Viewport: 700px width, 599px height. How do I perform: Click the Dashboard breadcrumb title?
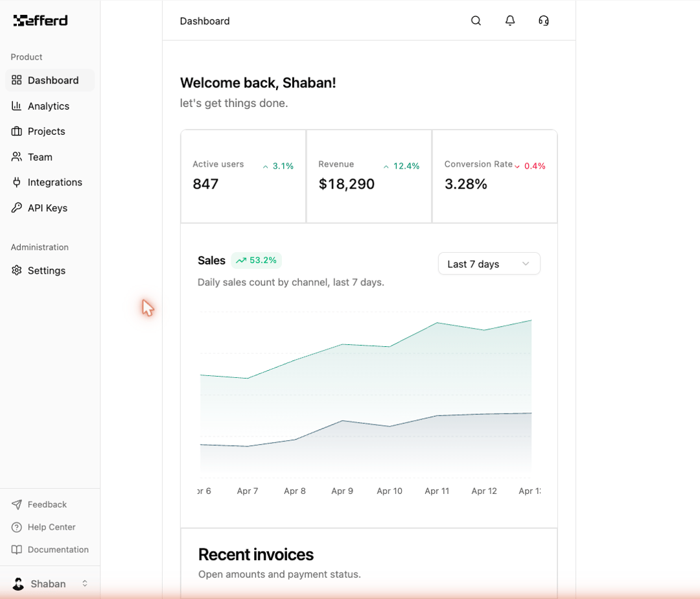[x=204, y=21]
